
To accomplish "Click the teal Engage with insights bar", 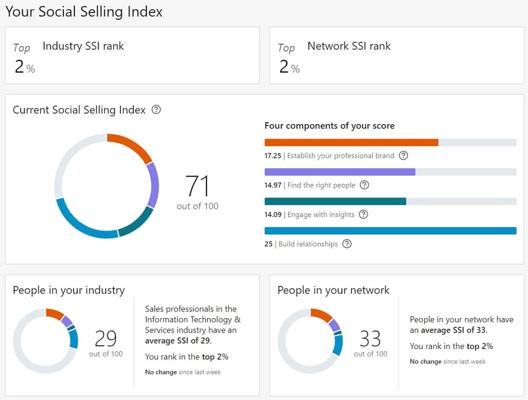I will pyautogui.click(x=390, y=201).
